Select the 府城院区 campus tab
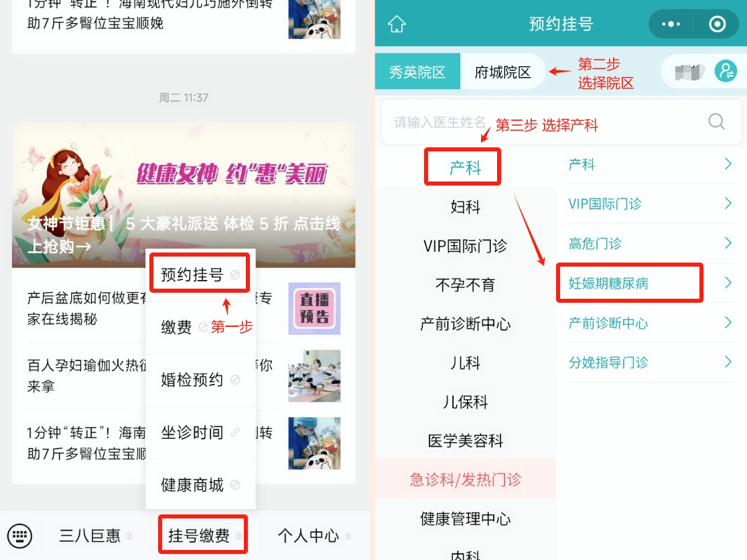This screenshot has height=560, width=747. pos(502,72)
